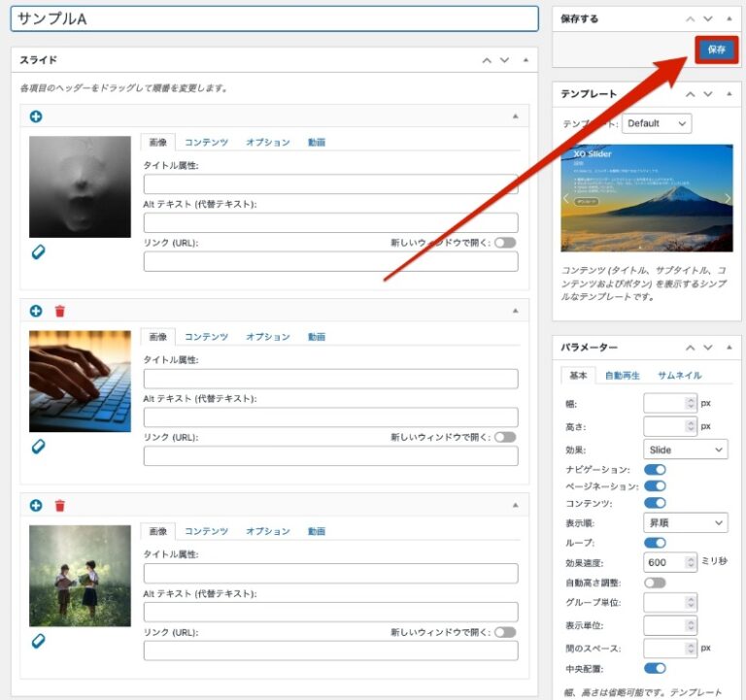Open the 表示順 昇順 dropdown

coord(685,523)
